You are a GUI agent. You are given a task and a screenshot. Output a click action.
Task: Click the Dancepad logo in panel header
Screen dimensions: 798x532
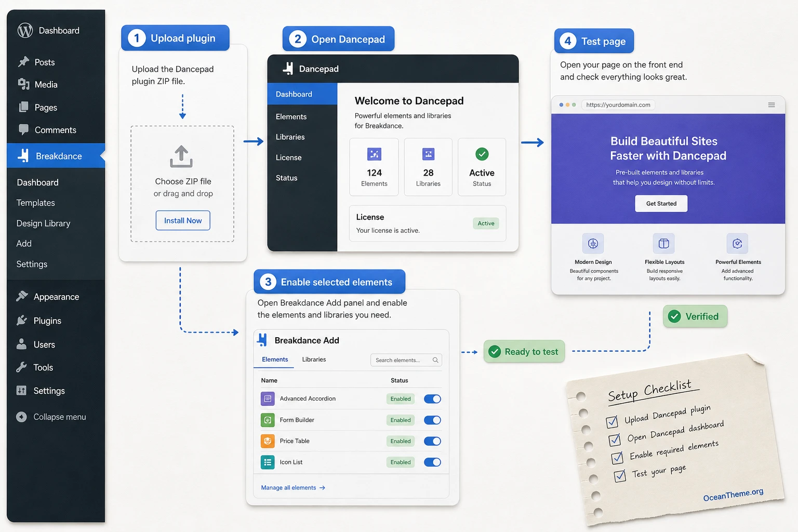pyautogui.click(x=288, y=69)
